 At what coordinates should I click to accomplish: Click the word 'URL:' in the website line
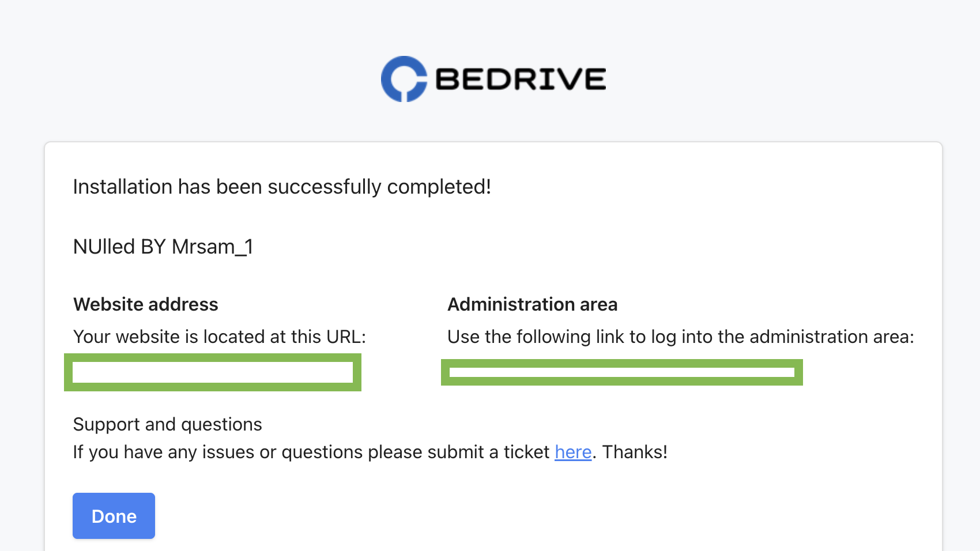click(346, 337)
